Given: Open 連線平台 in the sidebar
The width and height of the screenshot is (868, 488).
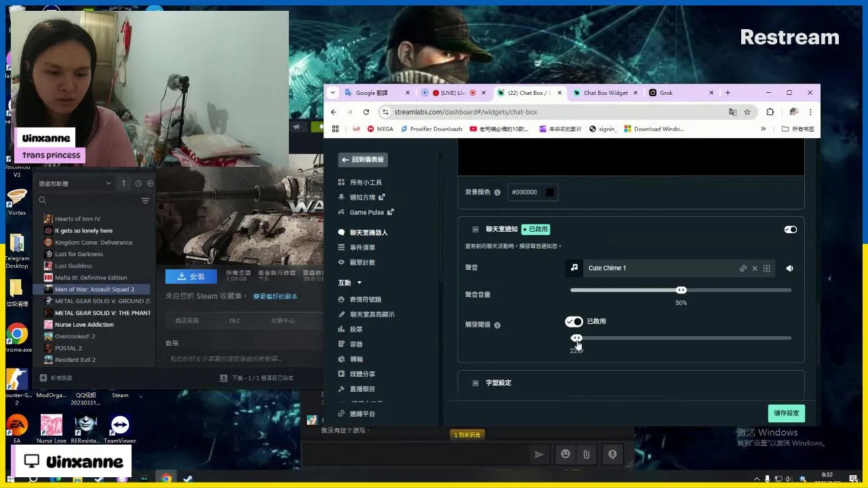Looking at the screenshot, I should pyautogui.click(x=357, y=413).
